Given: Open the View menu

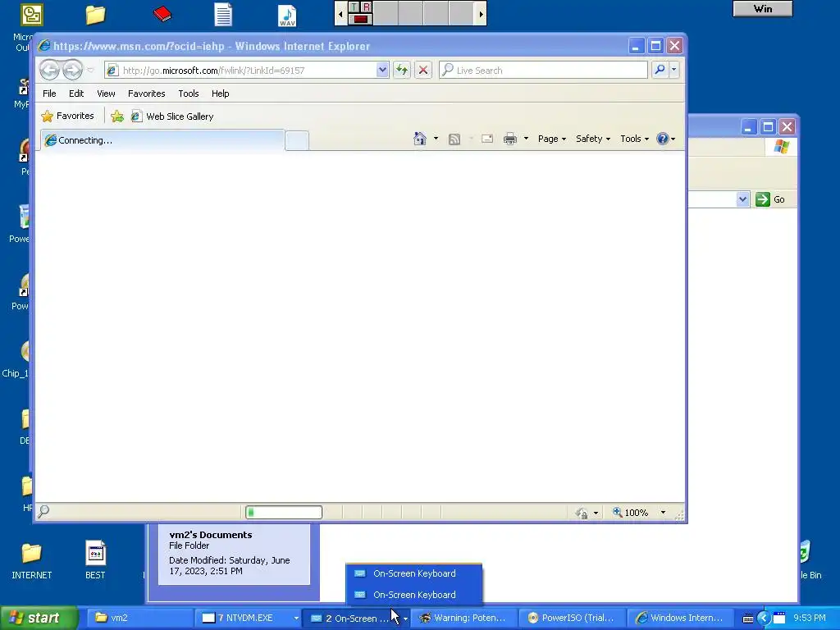Looking at the screenshot, I should [x=106, y=94].
